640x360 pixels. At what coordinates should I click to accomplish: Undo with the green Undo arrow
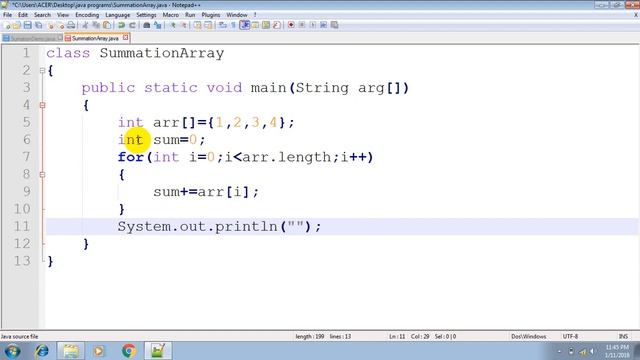(x=121, y=25)
